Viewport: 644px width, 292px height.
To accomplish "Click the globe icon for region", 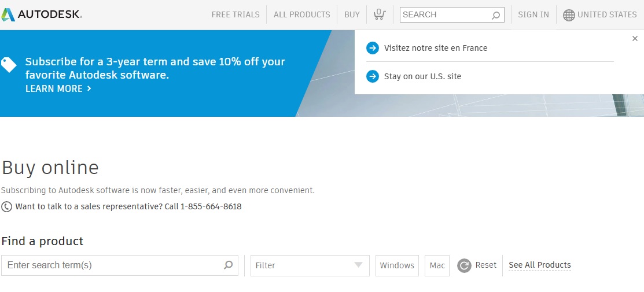I will click(569, 15).
